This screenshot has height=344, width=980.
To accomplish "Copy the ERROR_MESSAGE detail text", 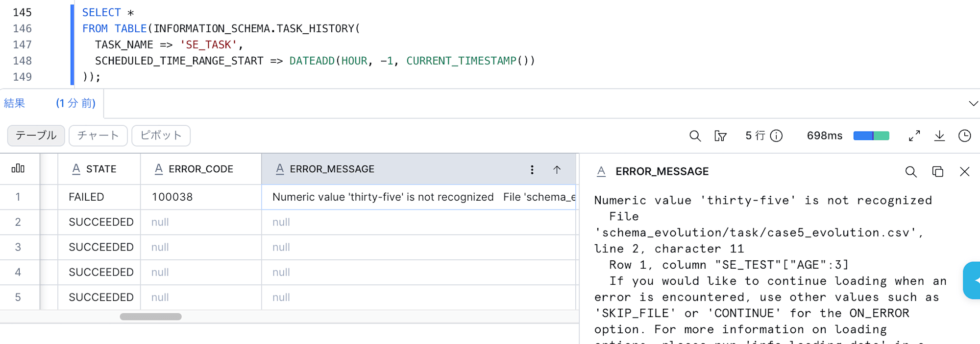I will click(x=937, y=172).
